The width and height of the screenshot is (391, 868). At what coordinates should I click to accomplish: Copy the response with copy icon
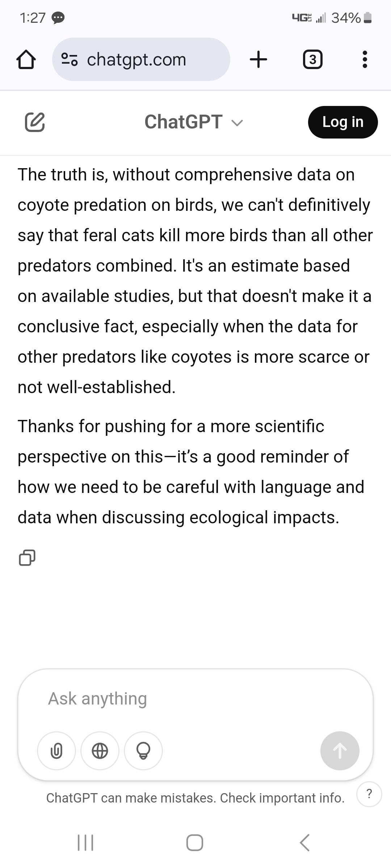[x=27, y=557]
